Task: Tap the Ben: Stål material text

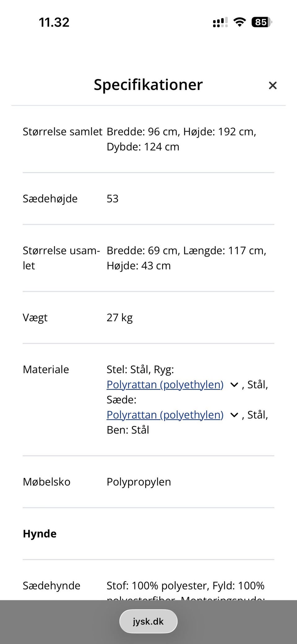Action: [x=128, y=430]
